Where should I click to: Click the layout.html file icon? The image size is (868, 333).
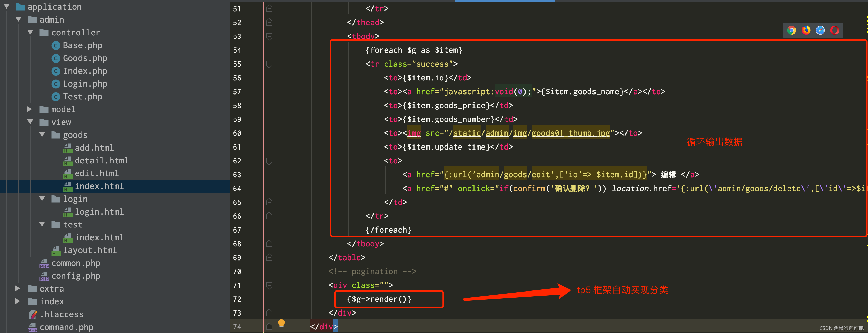tap(56, 251)
